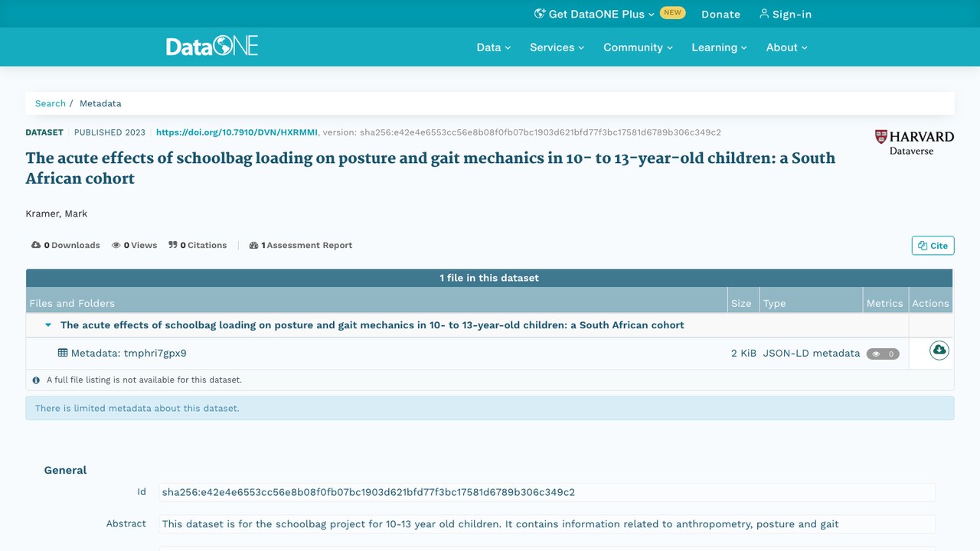Click the Abstract text field
The image size is (980, 551).
click(547, 524)
